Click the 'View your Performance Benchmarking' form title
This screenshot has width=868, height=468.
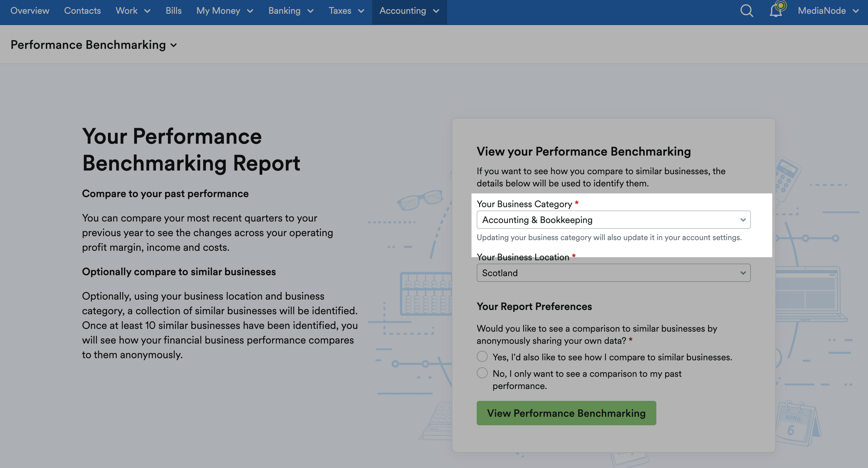tap(584, 151)
